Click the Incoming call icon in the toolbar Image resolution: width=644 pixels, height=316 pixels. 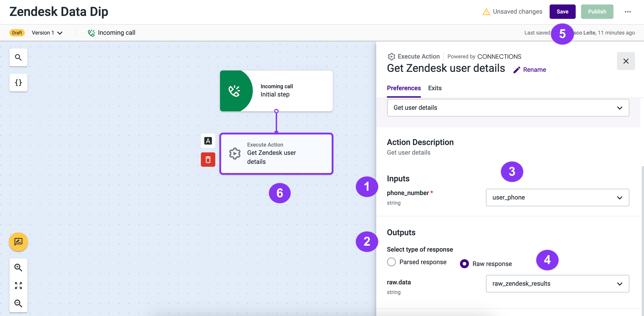point(91,33)
